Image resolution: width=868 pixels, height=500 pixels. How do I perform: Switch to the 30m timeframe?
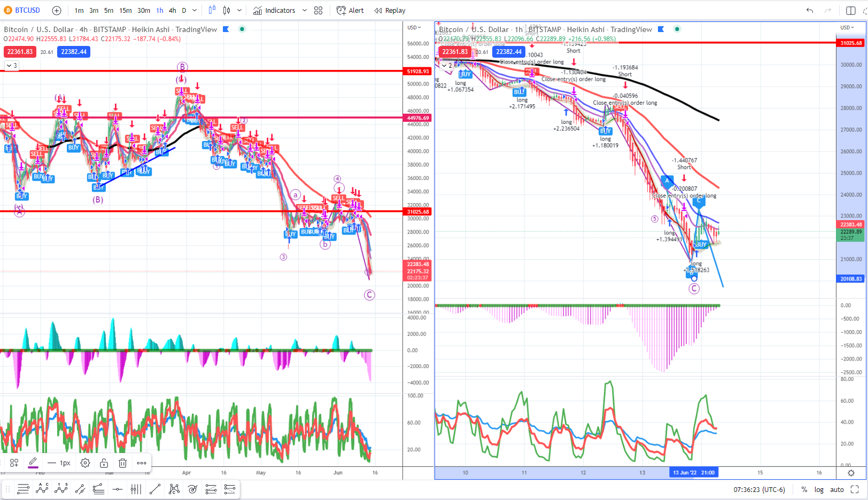point(144,10)
